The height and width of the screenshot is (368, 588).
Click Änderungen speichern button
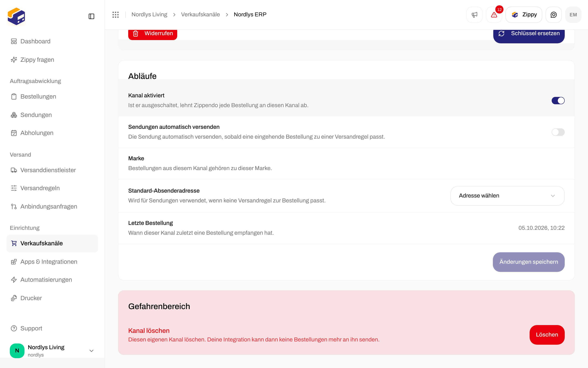[528, 262]
